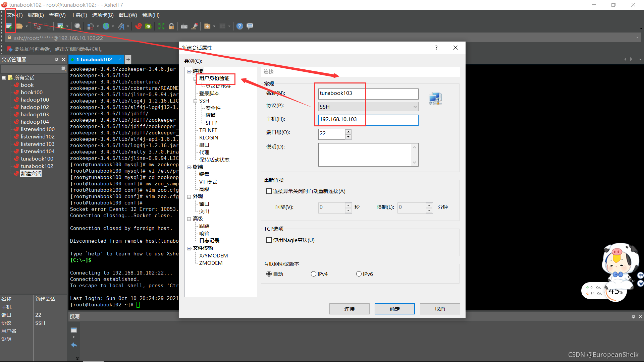Click the 主机 field with 192.168.10.103

(368, 120)
